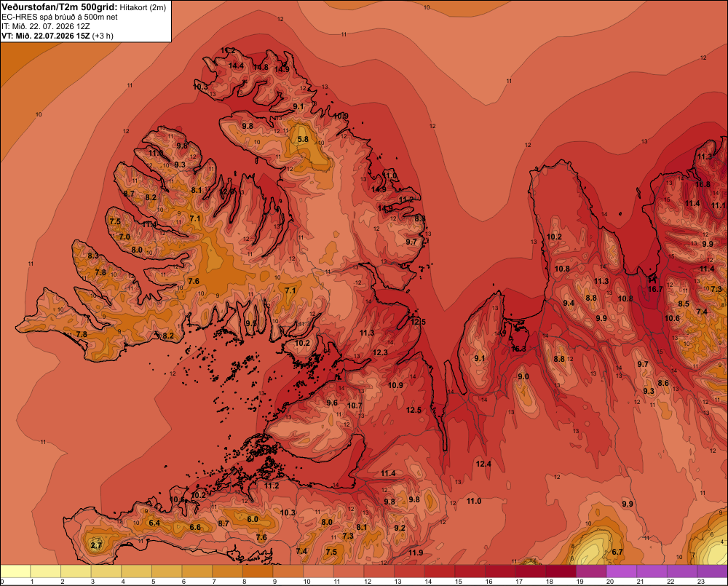Click the 8.5 temperature value
This screenshot has width=728, height=586.
point(684,304)
